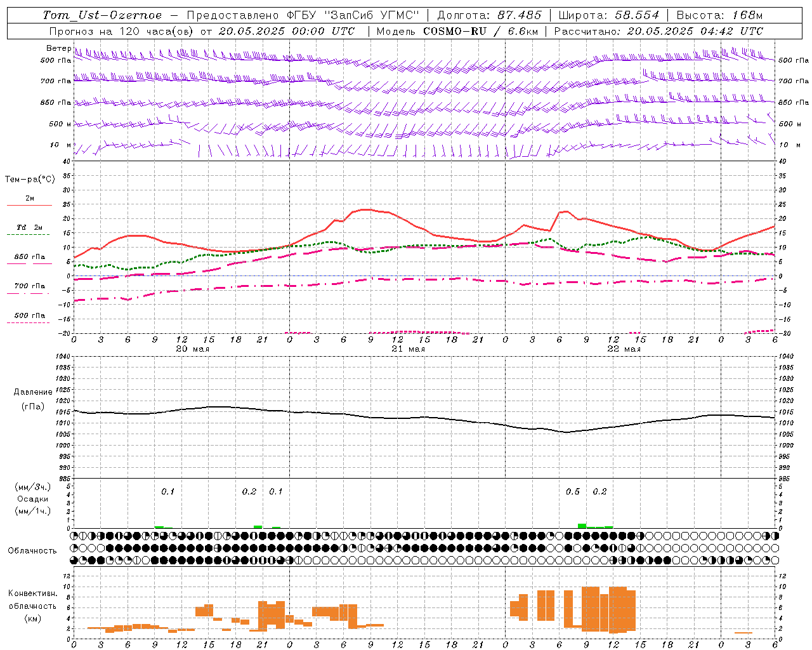Click the '850 гПа' temperature legend entry
Screen dimensions: 812x650
tap(29, 257)
